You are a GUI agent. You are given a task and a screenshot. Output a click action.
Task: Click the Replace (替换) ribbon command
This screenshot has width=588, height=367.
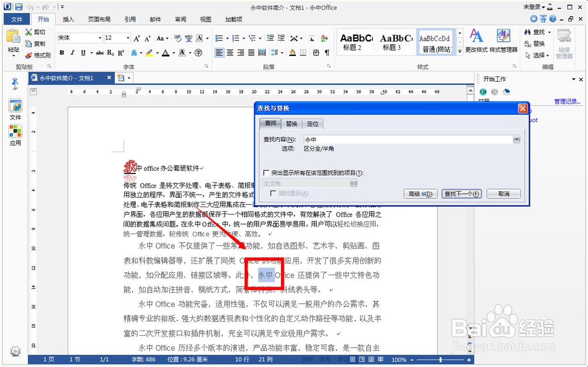tap(534, 44)
